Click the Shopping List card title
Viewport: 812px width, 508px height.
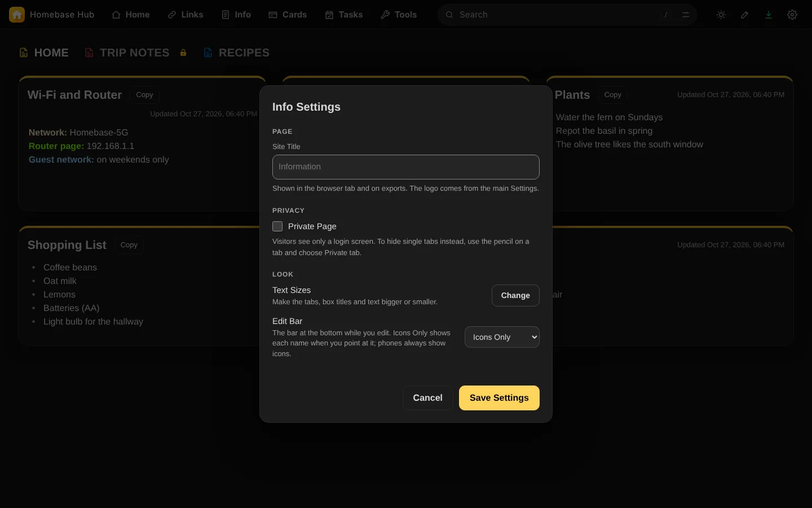pyautogui.click(x=67, y=245)
